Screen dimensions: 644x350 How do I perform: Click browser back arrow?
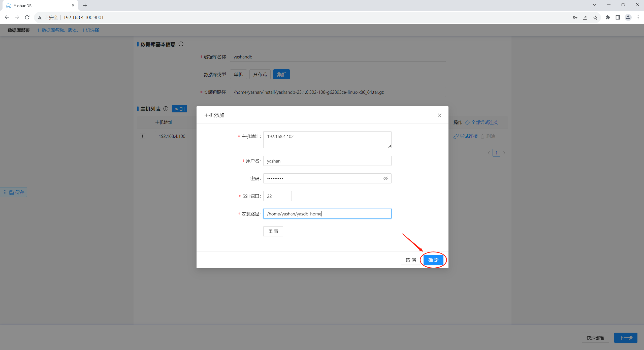[x=7, y=17]
